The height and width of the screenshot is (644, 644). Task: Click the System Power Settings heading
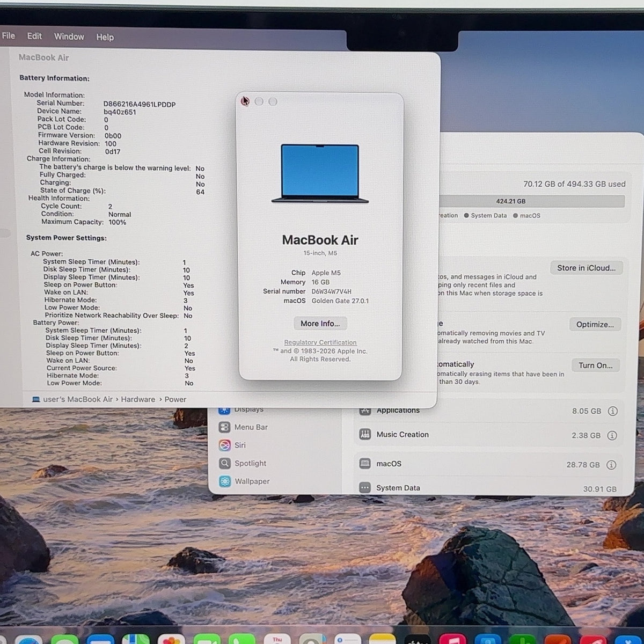click(x=67, y=238)
